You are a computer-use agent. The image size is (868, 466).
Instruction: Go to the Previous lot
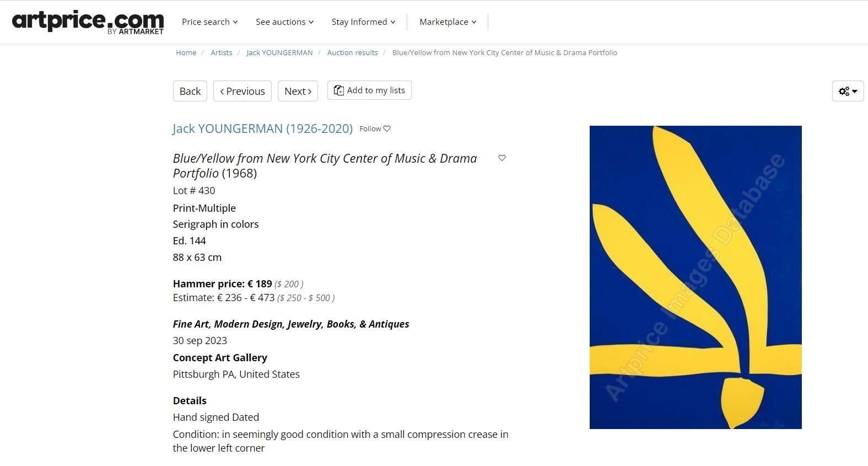click(x=242, y=91)
